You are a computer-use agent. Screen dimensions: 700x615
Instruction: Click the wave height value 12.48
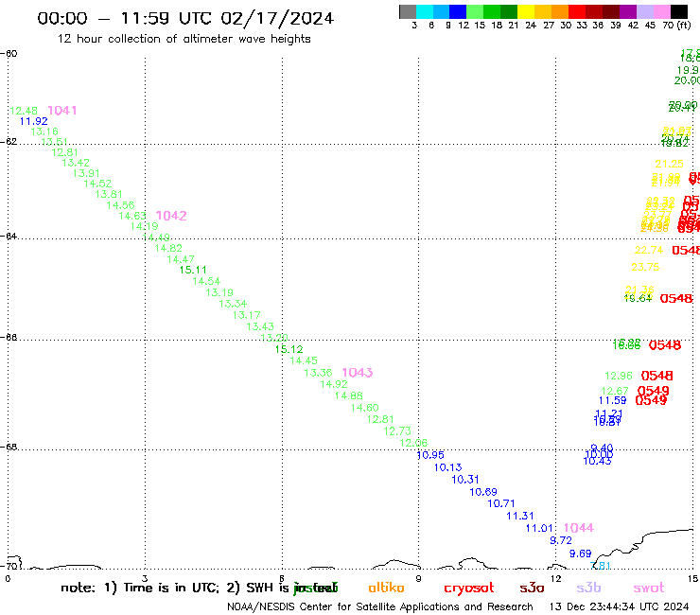tap(24, 111)
